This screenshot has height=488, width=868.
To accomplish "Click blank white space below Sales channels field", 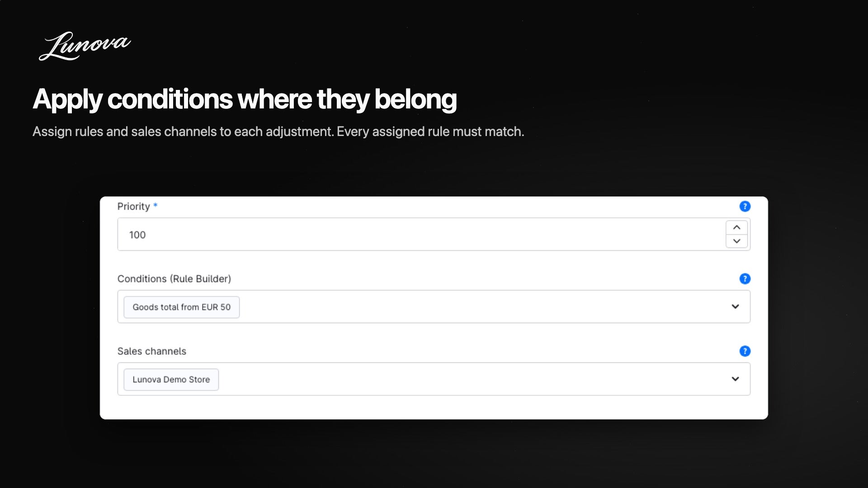I will click(x=434, y=407).
